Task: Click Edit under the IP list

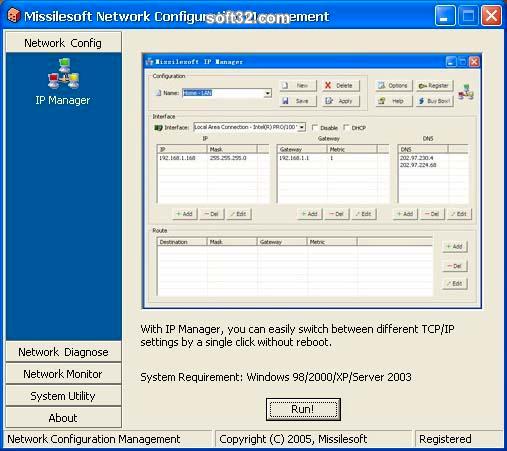Action: click(239, 214)
